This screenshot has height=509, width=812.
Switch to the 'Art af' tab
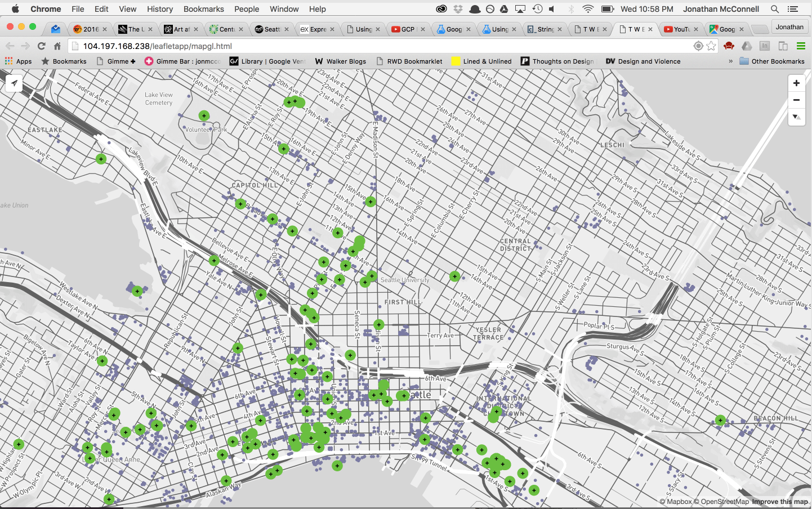tap(181, 29)
